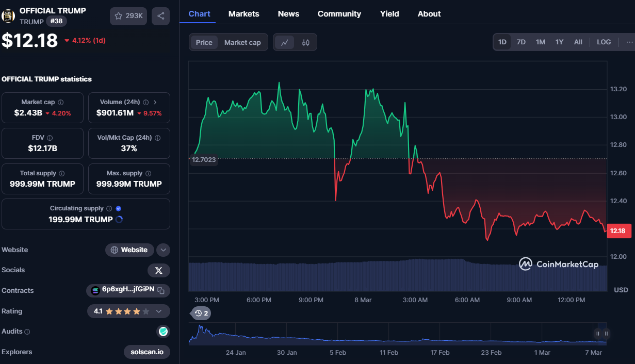Click the Solana contract chain icon

click(95, 290)
